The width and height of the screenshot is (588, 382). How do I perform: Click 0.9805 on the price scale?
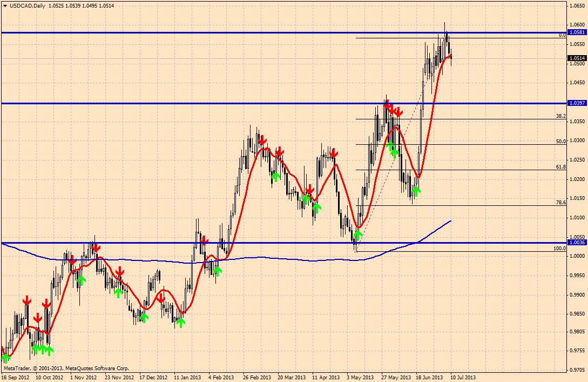pyautogui.click(x=577, y=332)
